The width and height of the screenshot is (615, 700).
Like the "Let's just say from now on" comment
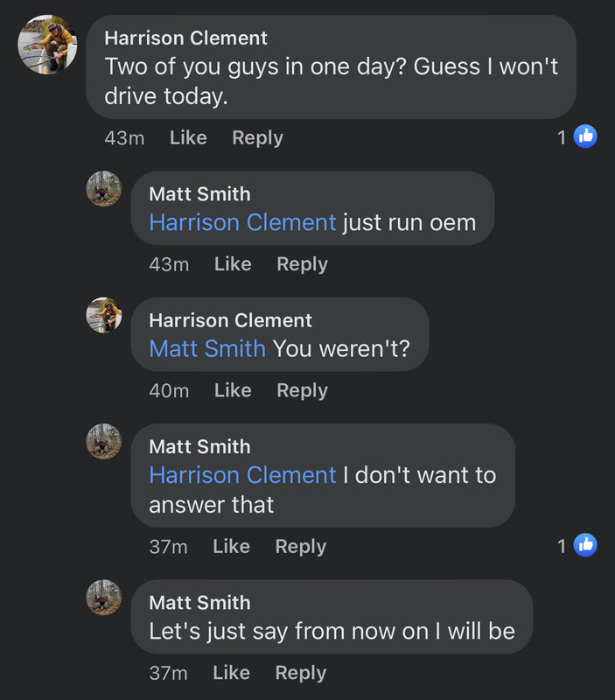coord(231,673)
